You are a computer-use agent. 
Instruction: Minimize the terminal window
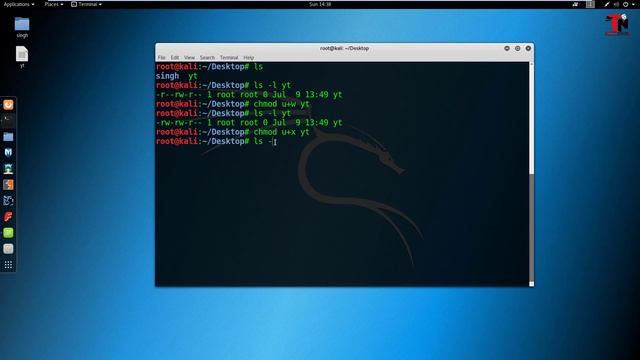(x=507, y=48)
